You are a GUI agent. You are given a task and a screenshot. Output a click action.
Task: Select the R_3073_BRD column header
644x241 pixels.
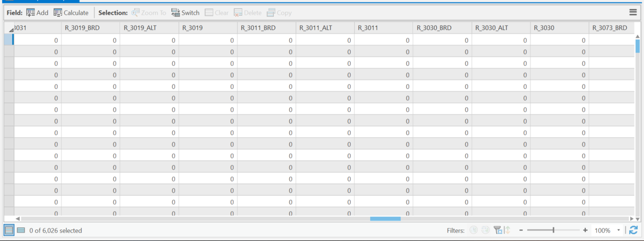coord(612,28)
